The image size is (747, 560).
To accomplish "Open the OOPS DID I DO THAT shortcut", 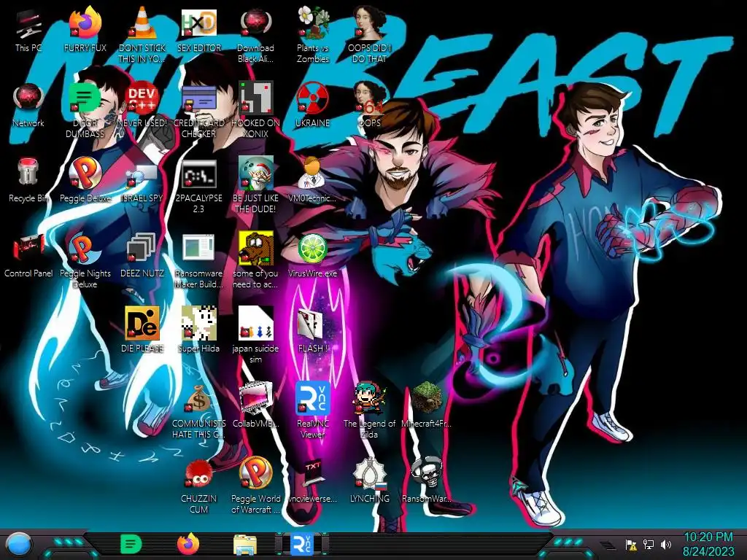I will click(x=369, y=36).
